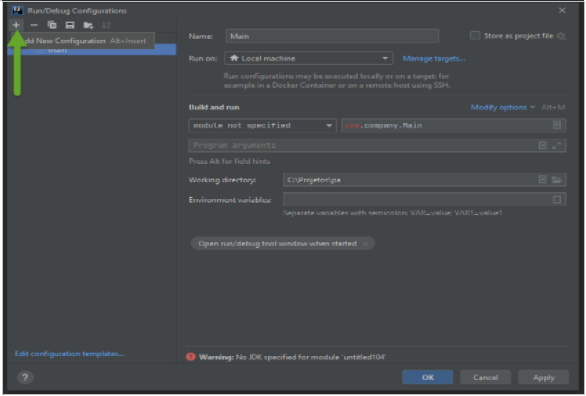The height and width of the screenshot is (396, 586).
Task: Browse folder for Working directory
Action: pyautogui.click(x=557, y=180)
